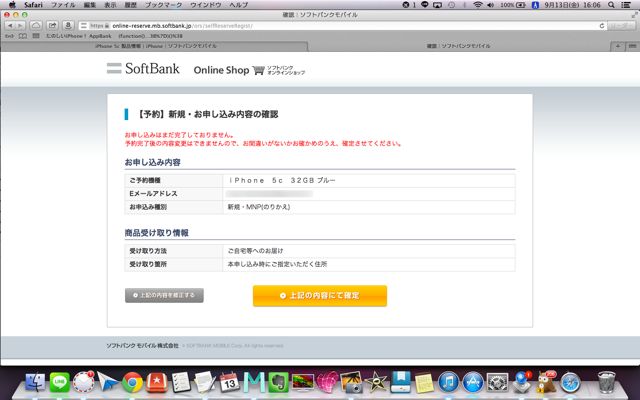Screen dimensions: 640x400
Task: Click the iPhone 5c 32GB ブルー value
Action: pyautogui.click(x=281, y=180)
